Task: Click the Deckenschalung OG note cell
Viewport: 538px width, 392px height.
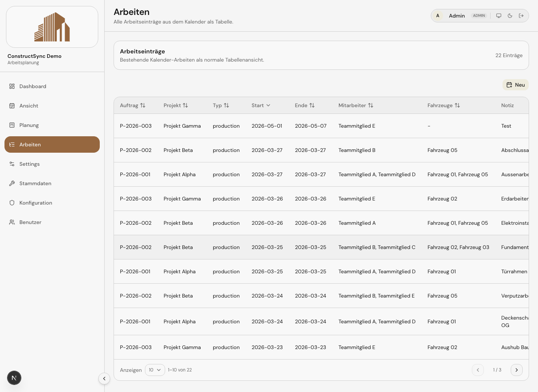Action: coord(515,321)
